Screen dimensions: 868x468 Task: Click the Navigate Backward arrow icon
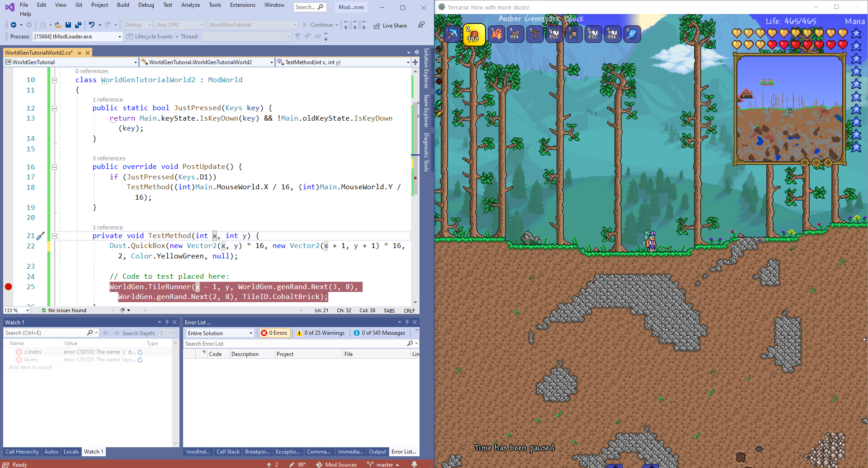(x=14, y=25)
